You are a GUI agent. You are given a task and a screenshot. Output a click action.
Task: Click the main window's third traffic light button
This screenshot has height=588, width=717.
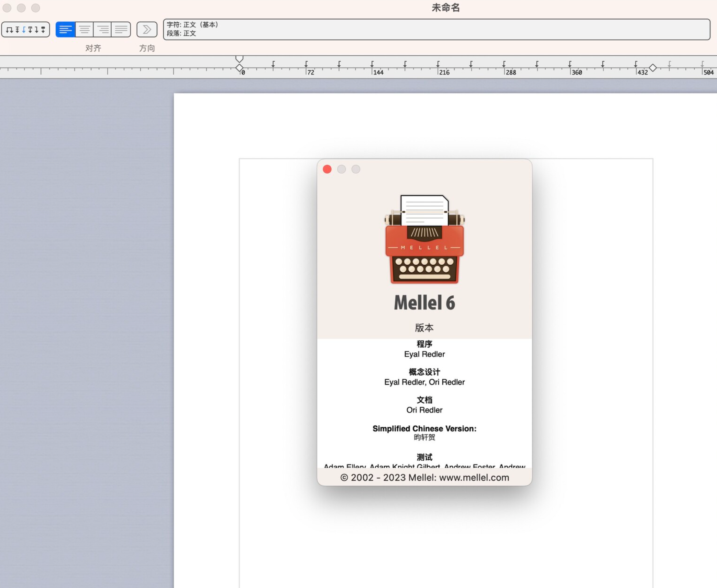pos(35,8)
